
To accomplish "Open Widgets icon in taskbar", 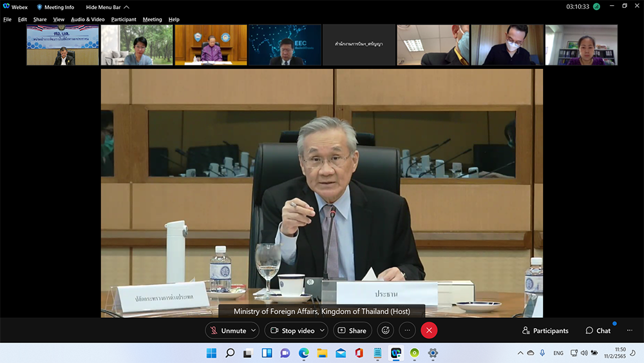I will tap(267, 353).
